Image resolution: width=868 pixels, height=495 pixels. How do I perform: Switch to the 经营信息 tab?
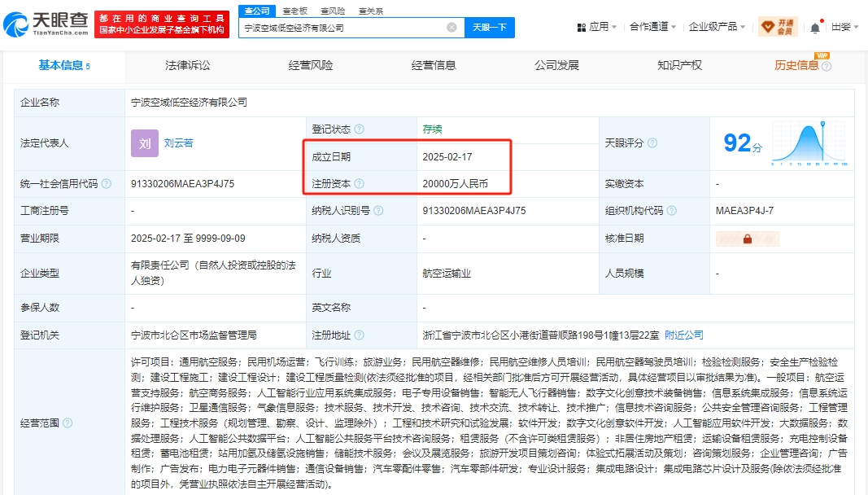point(434,65)
